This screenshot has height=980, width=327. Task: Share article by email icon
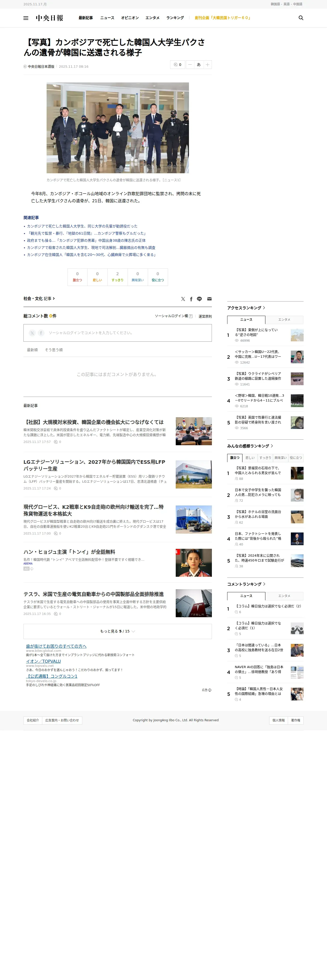[x=209, y=299]
